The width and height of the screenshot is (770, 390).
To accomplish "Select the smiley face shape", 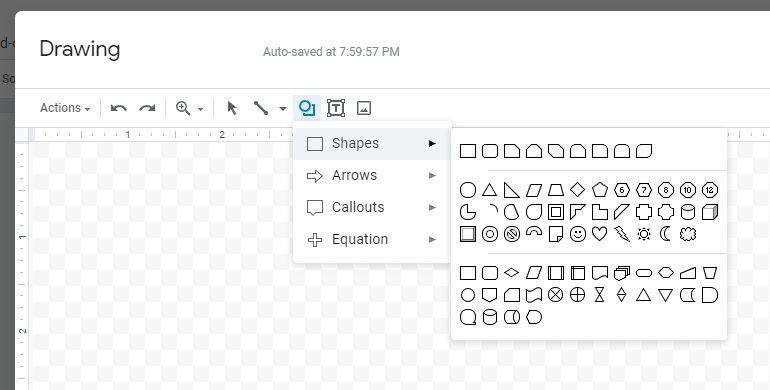I will (578, 234).
